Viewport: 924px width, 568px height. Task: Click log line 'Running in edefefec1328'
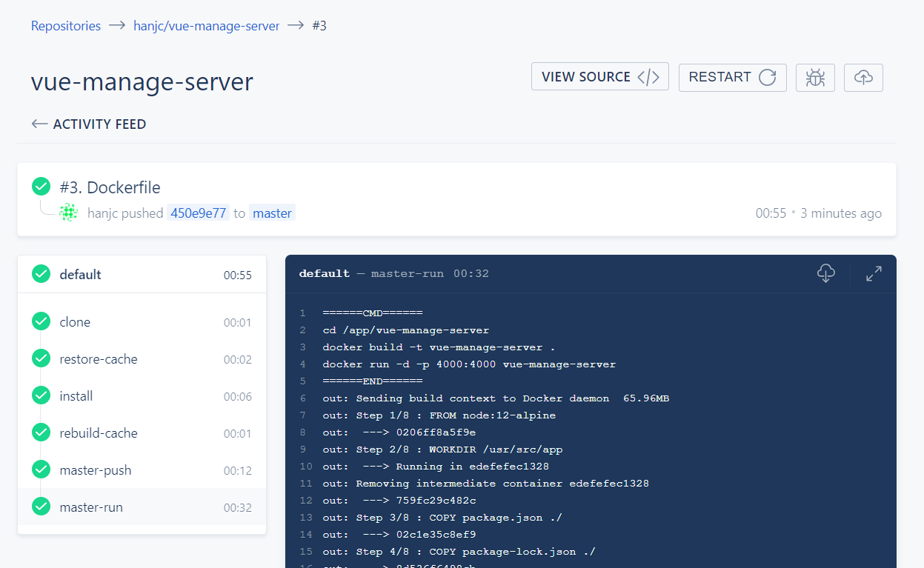point(436,467)
